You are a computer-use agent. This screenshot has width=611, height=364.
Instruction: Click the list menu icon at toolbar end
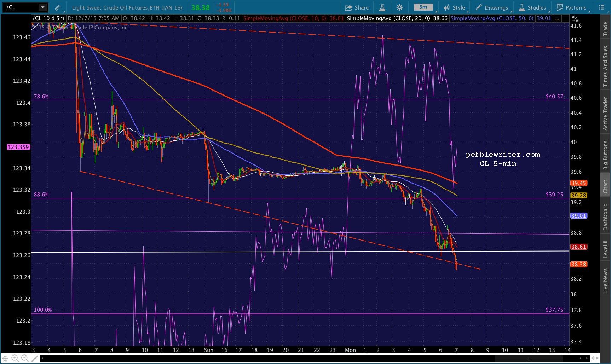(601, 7)
